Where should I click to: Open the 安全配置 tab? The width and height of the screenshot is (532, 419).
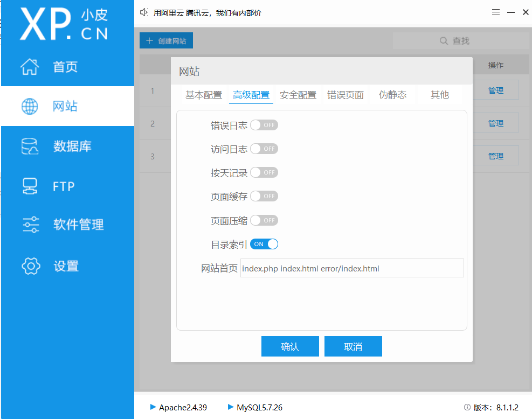298,95
